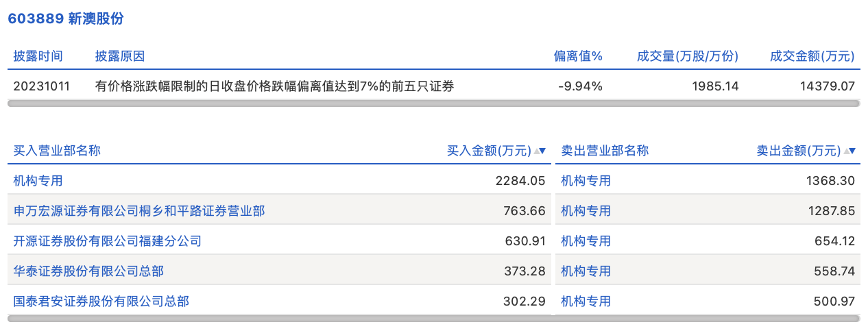This screenshot has height=333, width=868.
Task: Click the scrollbar below the sellers table
Action: (x=708, y=319)
